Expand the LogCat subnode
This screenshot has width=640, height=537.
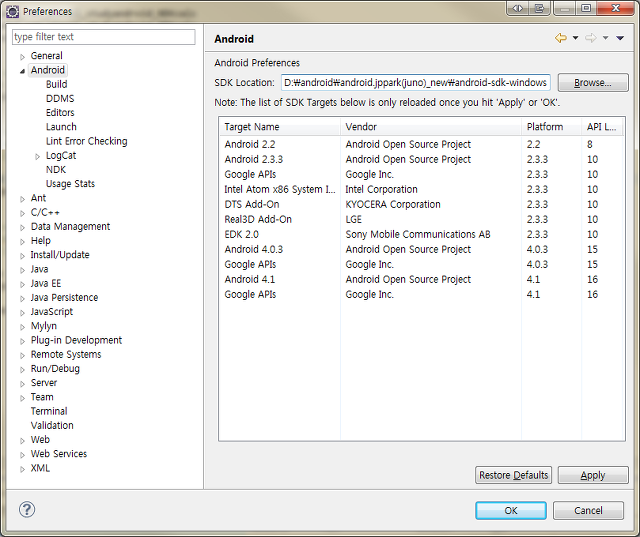point(38,156)
